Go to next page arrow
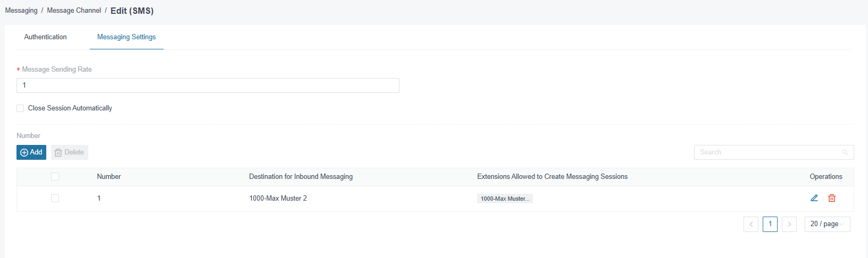Viewport: 868px width, 258px height. (x=789, y=224)
